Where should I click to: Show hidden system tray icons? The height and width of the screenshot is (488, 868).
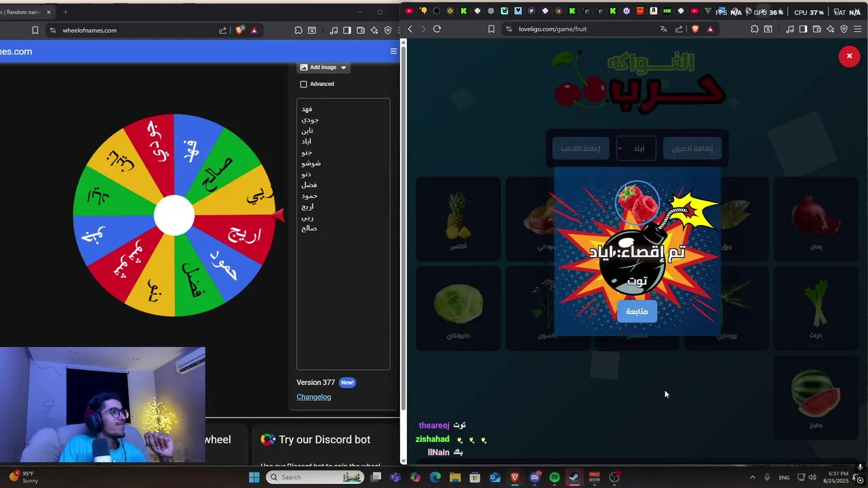752,477
